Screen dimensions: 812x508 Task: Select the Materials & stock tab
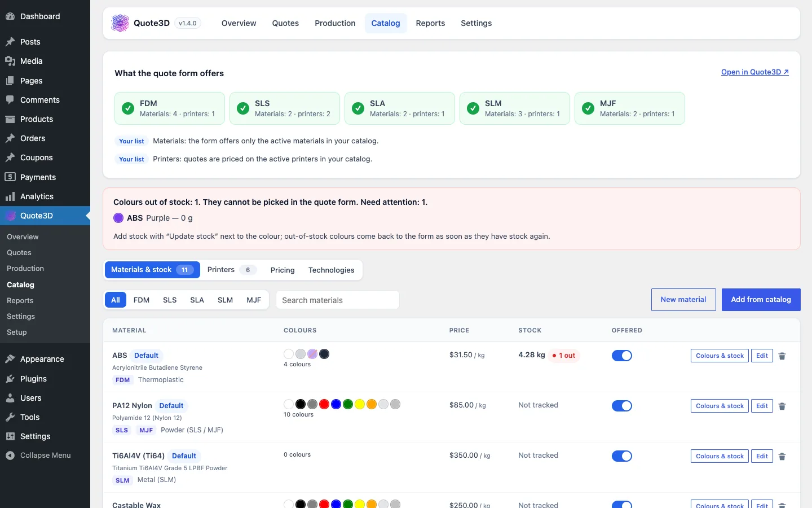coord(152,270)
